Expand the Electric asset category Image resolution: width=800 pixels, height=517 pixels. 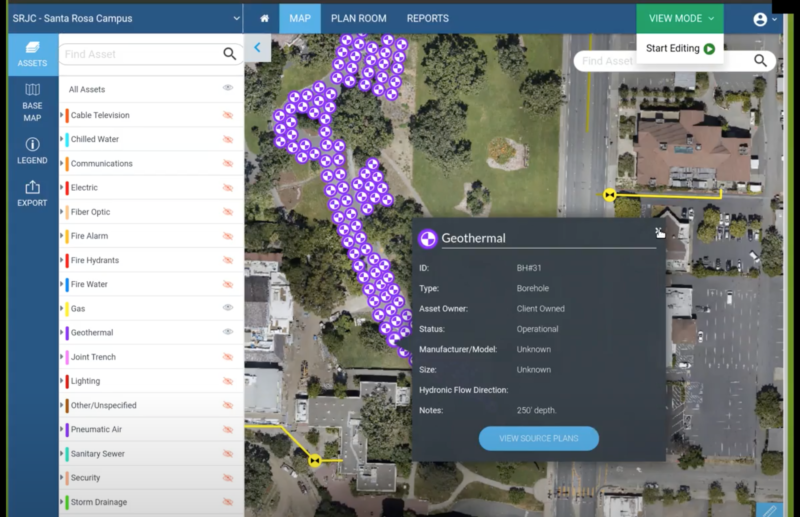(x=62, y=188)
